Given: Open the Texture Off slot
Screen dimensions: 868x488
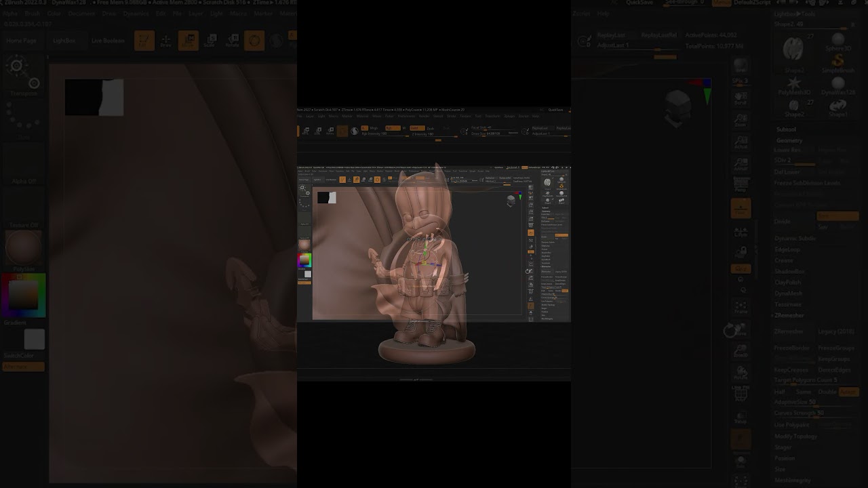Looking at the screenshot, I should coord(24,209).
